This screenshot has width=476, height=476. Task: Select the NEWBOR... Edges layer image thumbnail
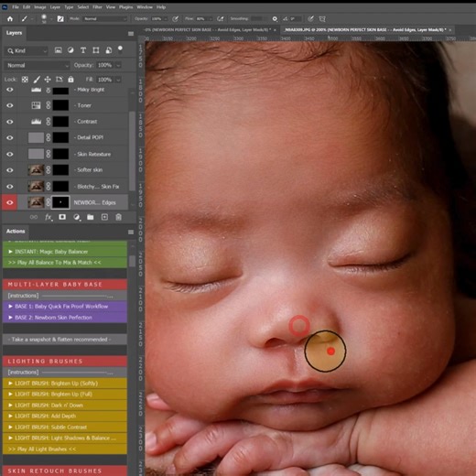pos(36,202)
